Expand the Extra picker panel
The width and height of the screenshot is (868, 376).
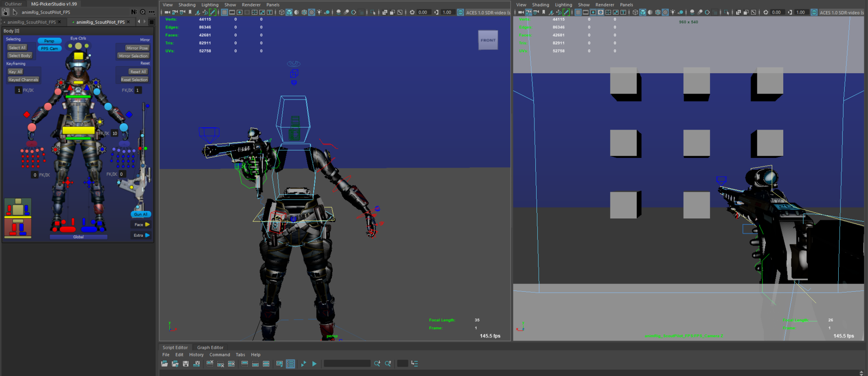tap(142, 235)
